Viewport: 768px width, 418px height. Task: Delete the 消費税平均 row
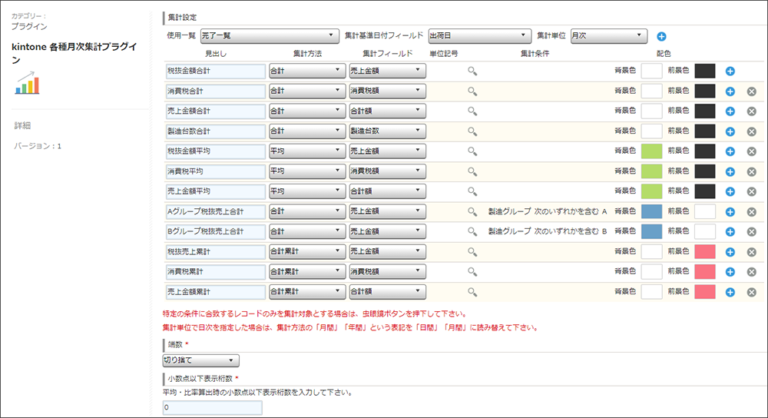(x=751, y=172)
